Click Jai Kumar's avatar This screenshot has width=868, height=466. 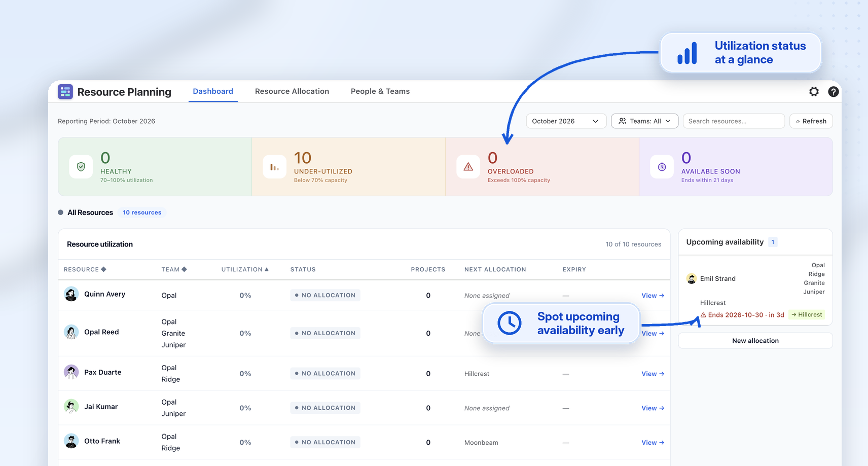coord(71,407)
